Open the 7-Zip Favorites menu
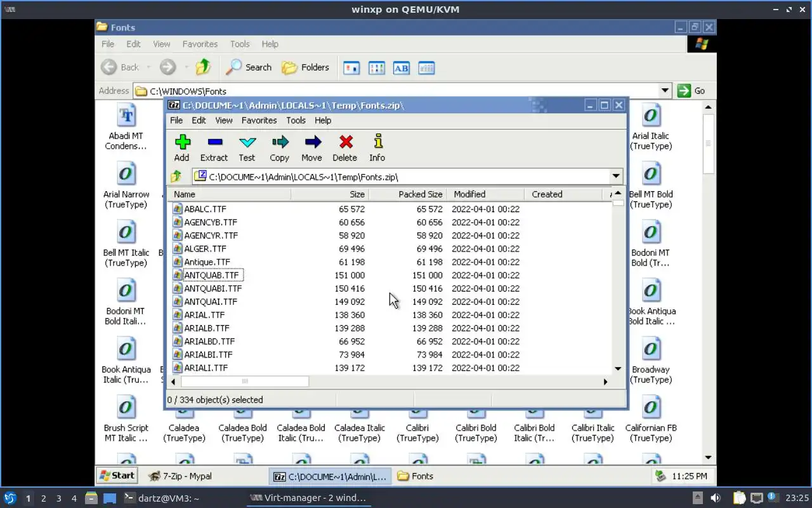Viewport: 812px width, 508px height. pos(259,120)
